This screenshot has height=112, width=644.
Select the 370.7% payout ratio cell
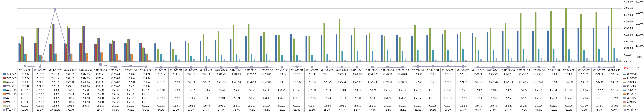tap(70, 110)
